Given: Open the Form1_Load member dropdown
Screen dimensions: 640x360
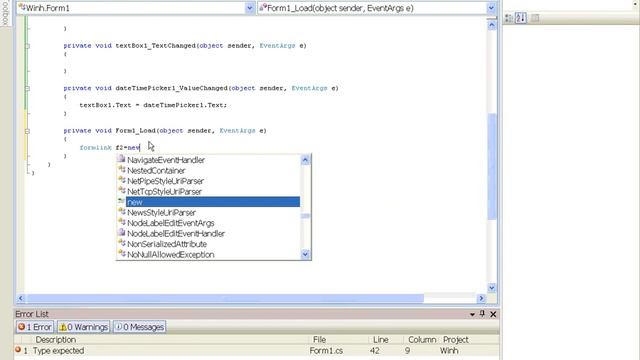Looking at the screenshot, I should coord(491,8).
